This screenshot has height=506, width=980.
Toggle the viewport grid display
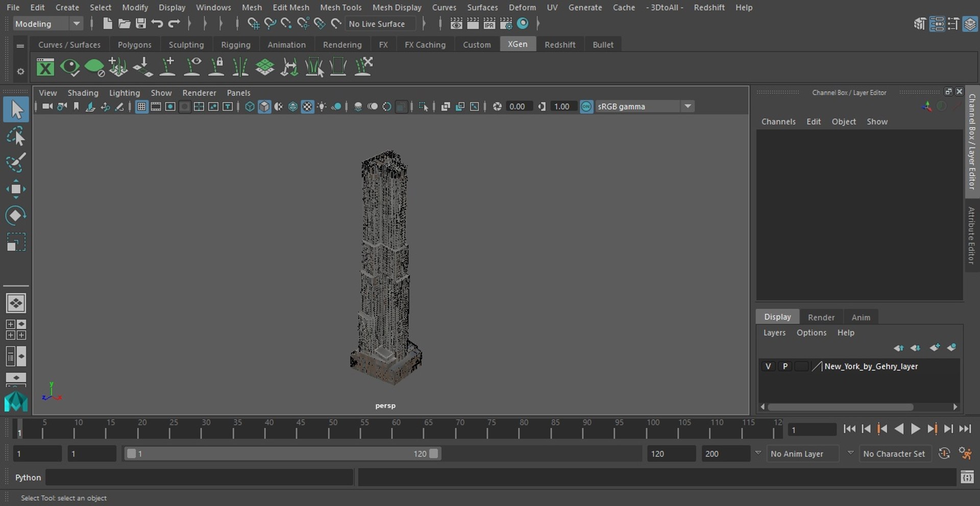pyautogui.click(x=141, y=106)
